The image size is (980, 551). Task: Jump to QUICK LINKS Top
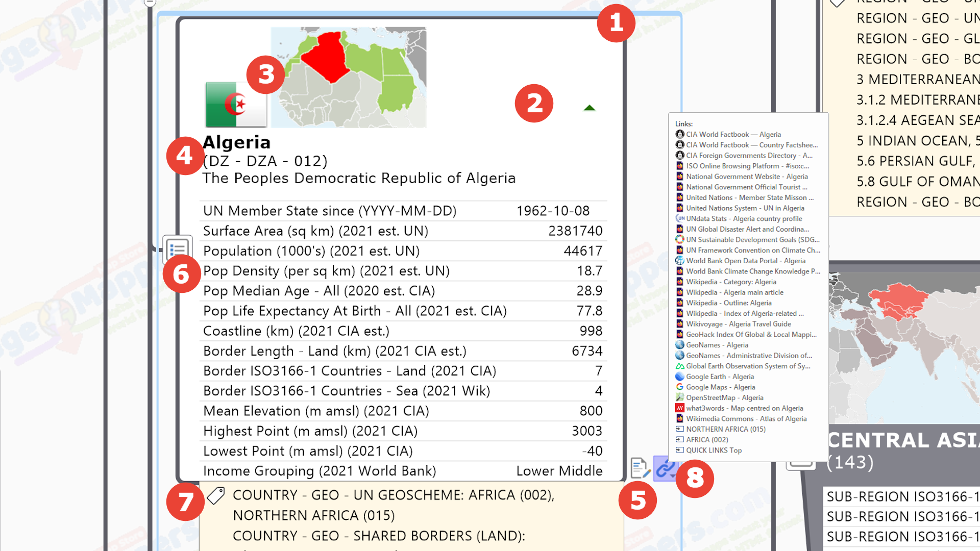714,450
